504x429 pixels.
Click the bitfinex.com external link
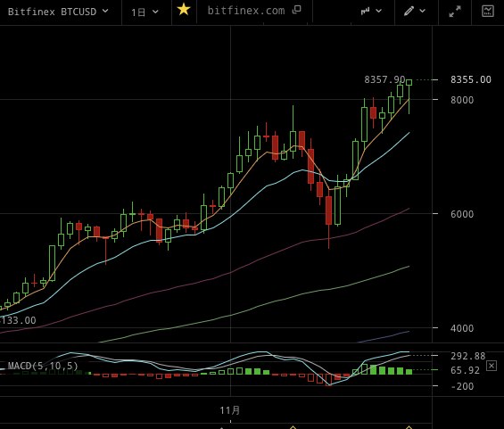[x=246, y=11]
